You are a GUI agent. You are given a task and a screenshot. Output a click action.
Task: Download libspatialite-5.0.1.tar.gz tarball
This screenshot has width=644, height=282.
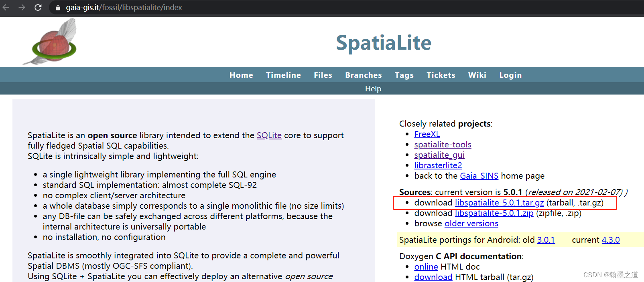pyautogui.click(x=499, y=203)
